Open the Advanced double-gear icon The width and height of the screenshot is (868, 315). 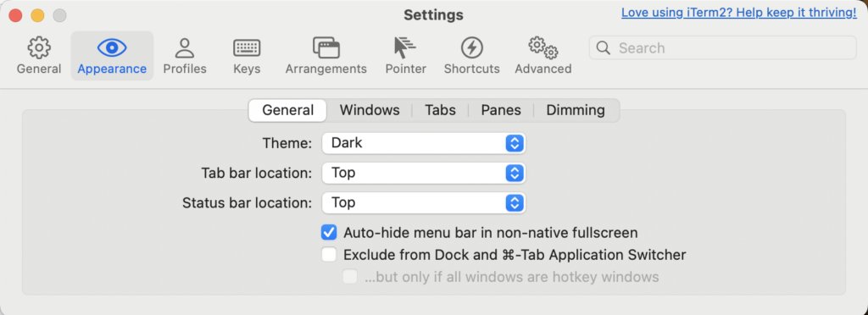(x=543, y=48)
